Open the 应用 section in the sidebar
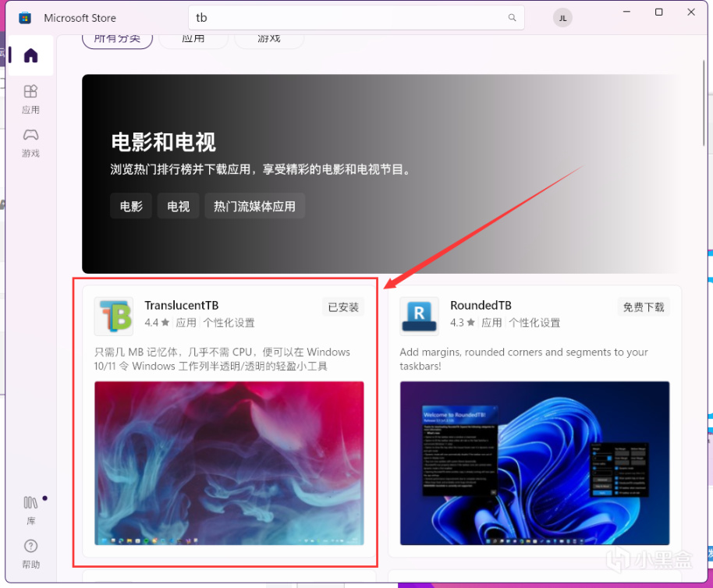Image resolution: width=713 pixels, height=588 pixels. tap(31, 100)
